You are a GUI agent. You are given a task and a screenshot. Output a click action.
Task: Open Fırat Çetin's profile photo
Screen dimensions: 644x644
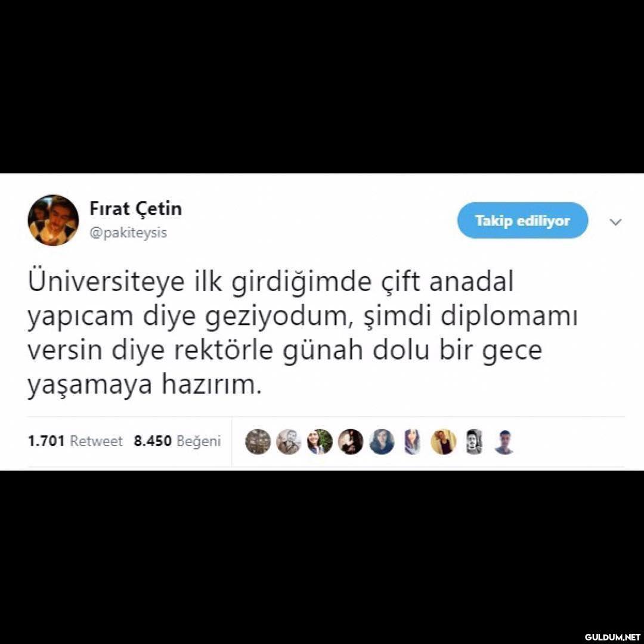pos(54,220)
